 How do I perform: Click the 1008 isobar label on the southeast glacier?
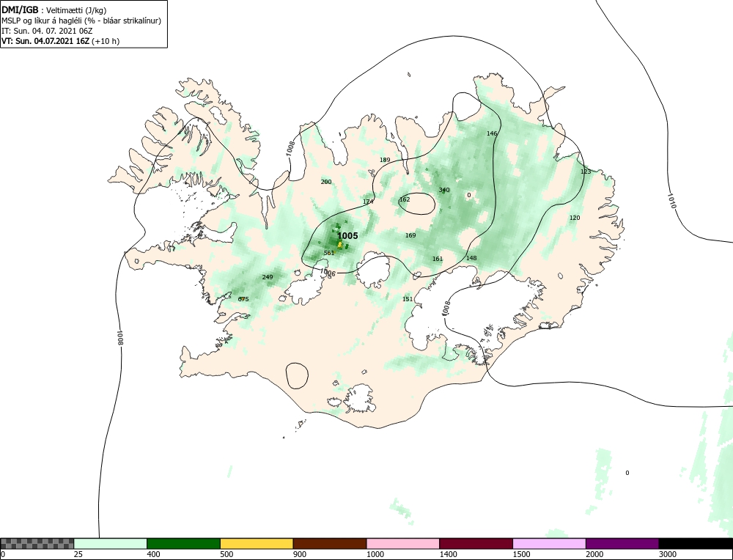pyautogui.click(x=446, y=308)
